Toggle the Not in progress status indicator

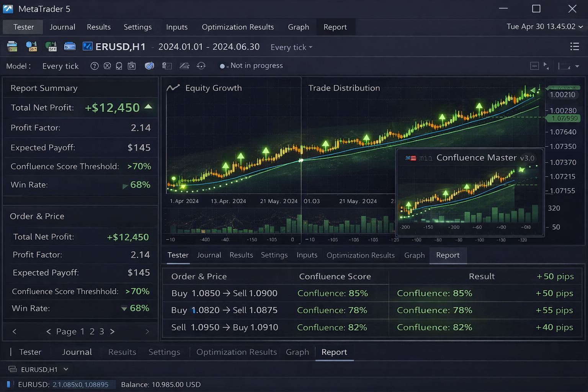[x=222, y=66]
